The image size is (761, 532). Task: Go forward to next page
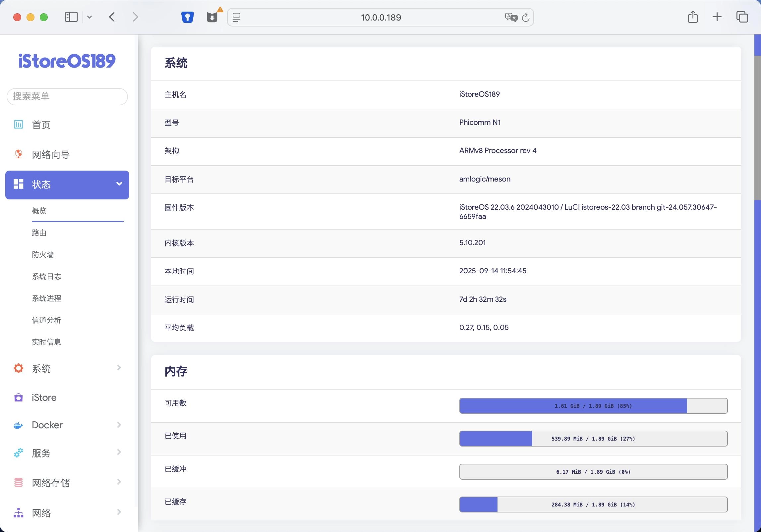(135, 17)
